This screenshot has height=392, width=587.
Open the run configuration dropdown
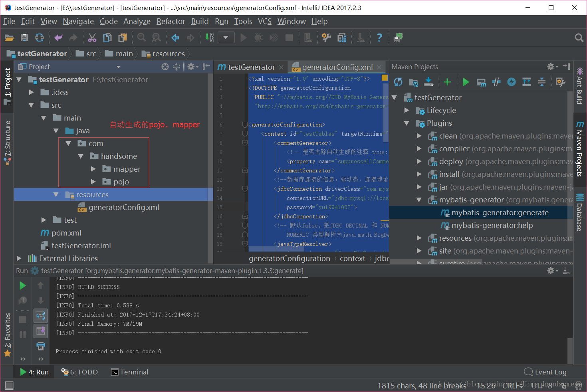pos(226,38)
